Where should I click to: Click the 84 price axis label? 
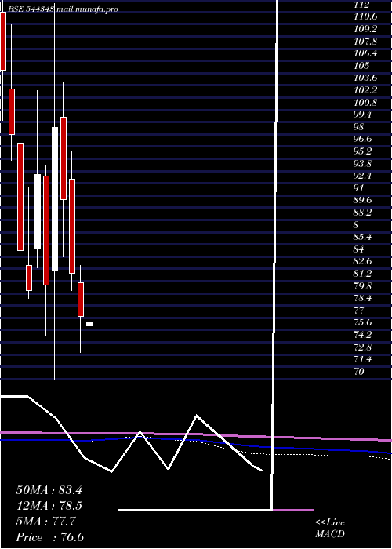[359, 249]
